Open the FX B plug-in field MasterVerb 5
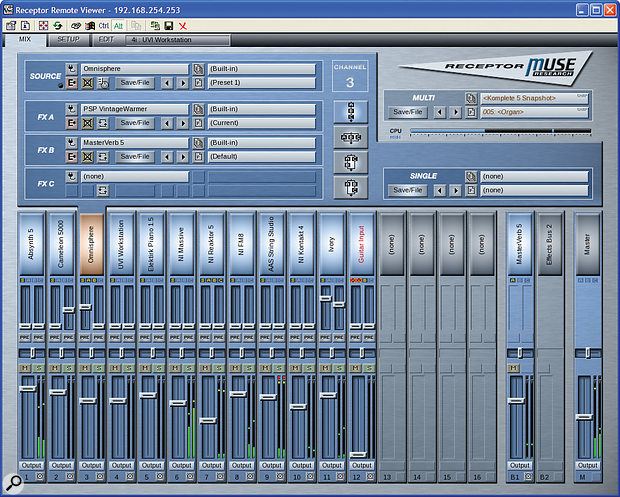 click(135, 143)
